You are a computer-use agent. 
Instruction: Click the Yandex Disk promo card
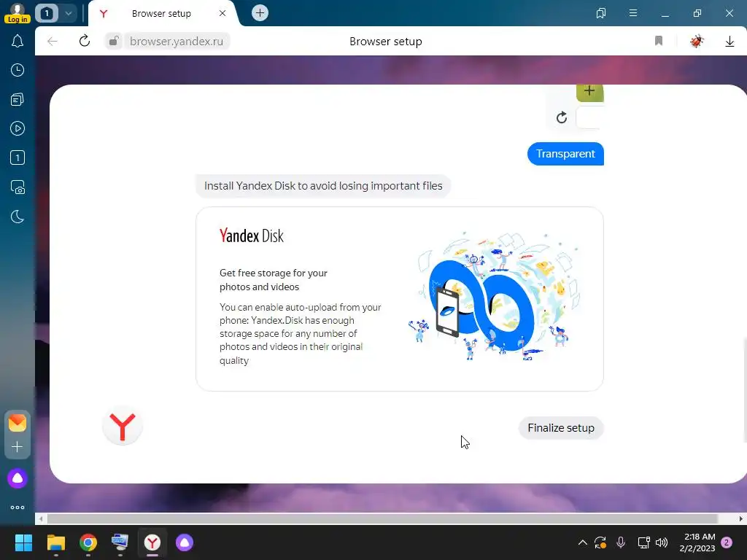click(399, 298)
